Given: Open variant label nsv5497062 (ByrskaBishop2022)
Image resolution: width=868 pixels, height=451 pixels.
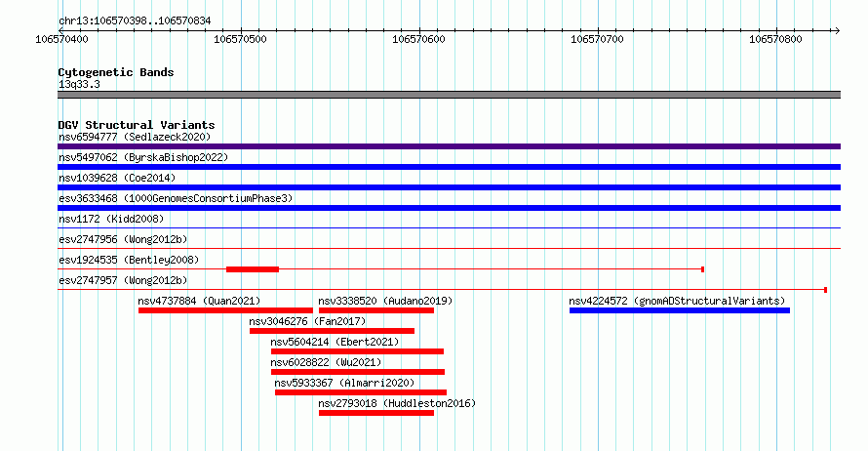Looking at the screenshot, I should point(143,157).
